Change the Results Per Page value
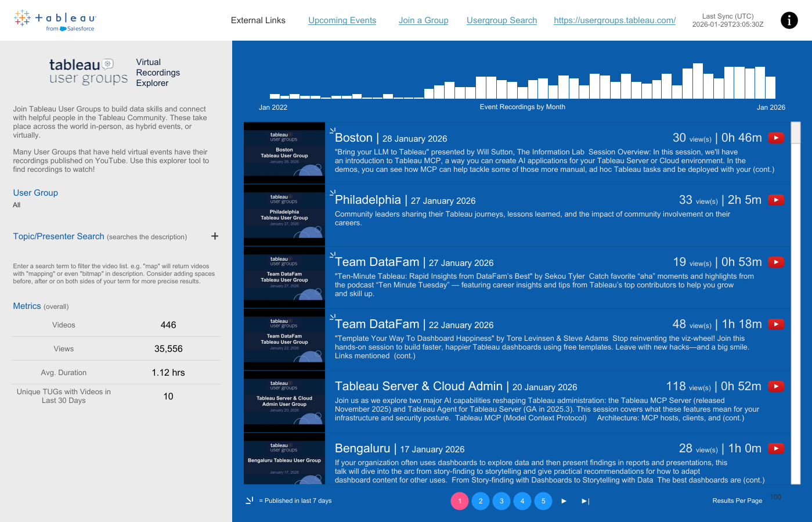 [775, 497]
